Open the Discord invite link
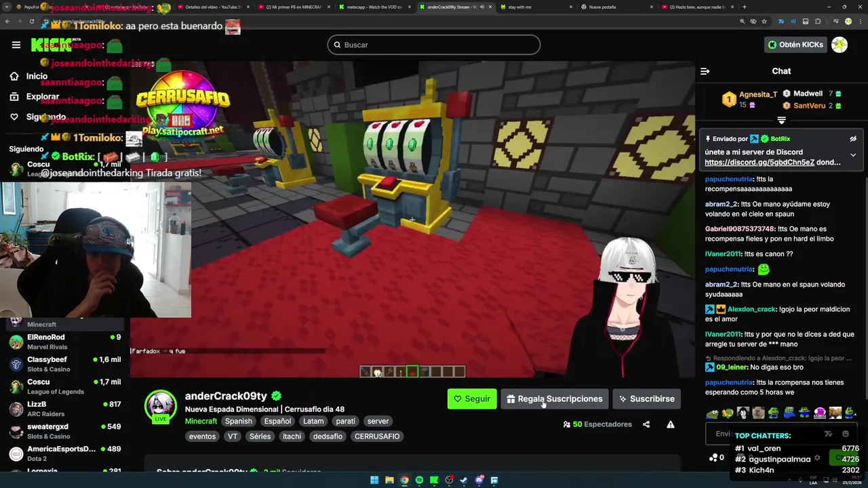Viewport: 868px width, 488px height. (x=759, y=163)
